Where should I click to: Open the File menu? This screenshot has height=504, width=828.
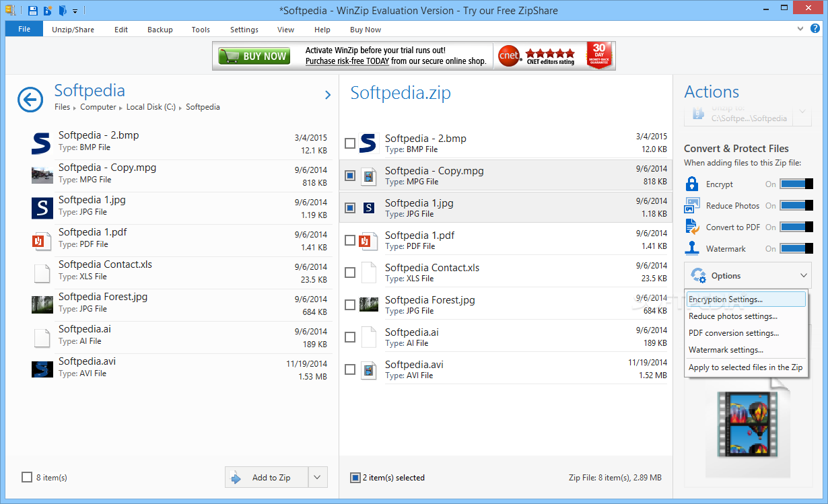(24, 29)
